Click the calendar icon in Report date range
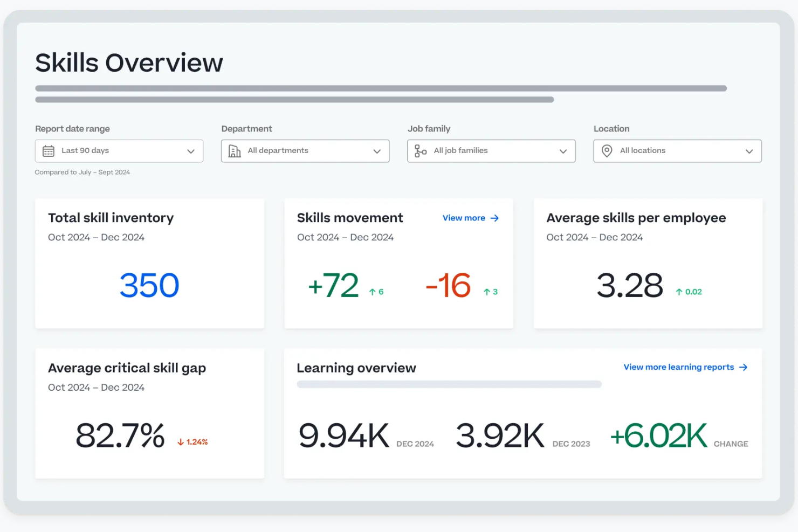This screenshot has width=798, height=532. coord(50,151)
